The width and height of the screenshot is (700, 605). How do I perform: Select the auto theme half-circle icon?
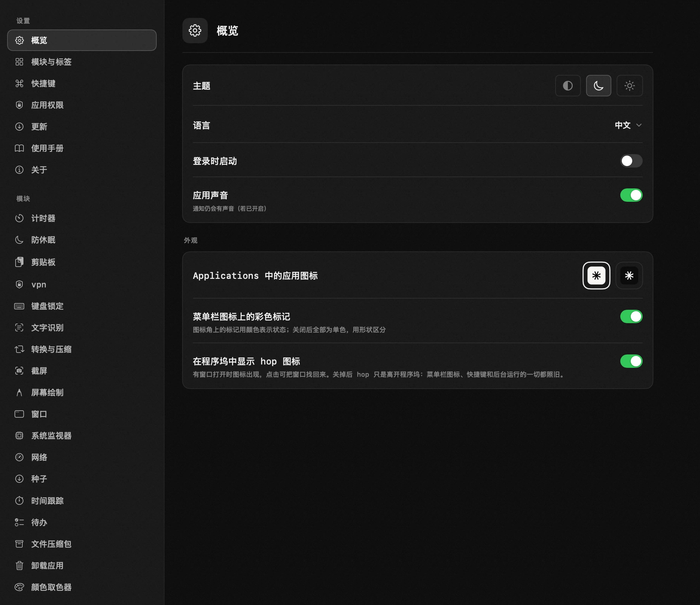pyautogui.click(x=568, y=86)
